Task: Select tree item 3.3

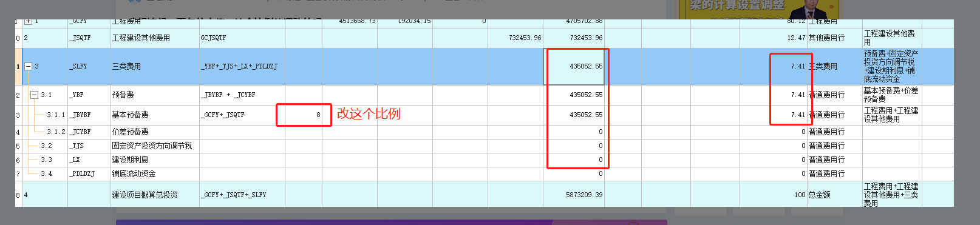Action: pos(46,160)
